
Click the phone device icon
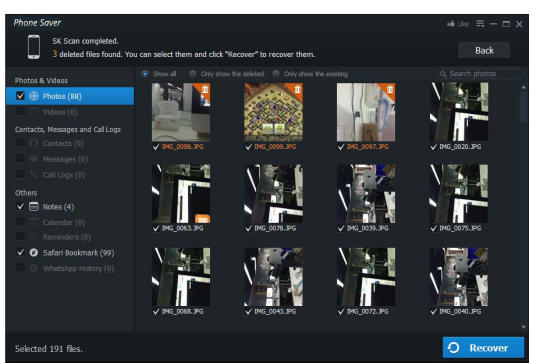coord(34,47)
